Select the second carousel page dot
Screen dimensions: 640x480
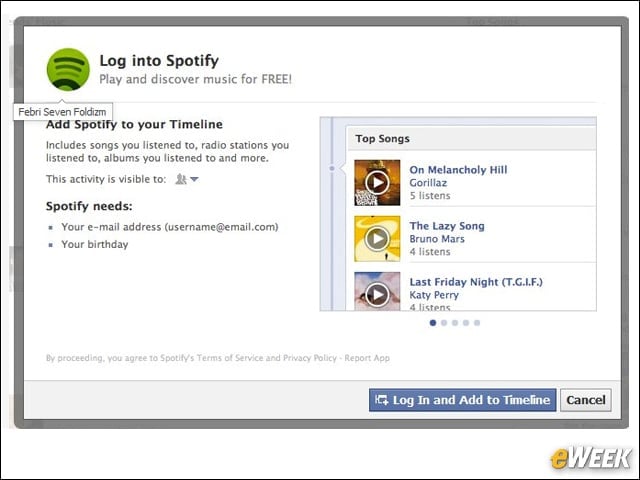(x=444, y=323)
